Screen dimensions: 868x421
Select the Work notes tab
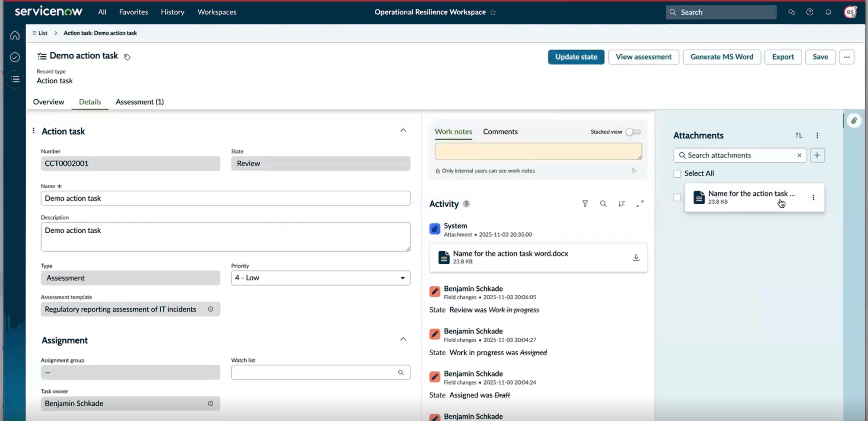coord(453,132)
